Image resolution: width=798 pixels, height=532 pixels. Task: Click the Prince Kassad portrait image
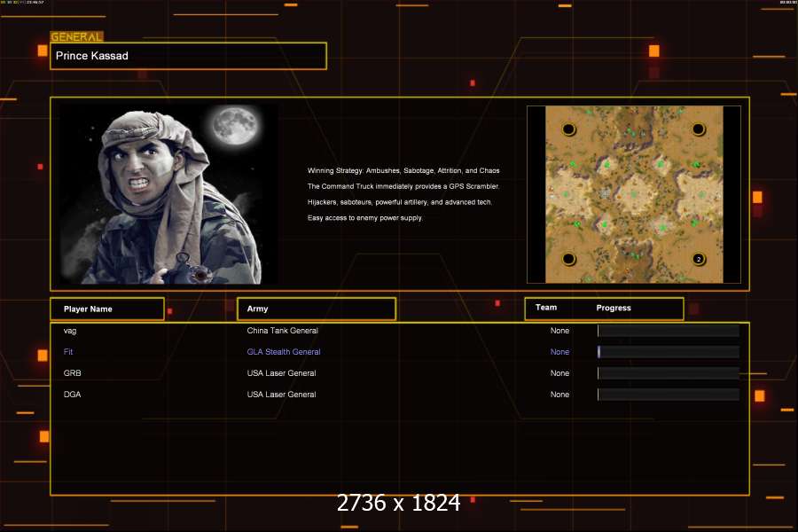(168, 194)
